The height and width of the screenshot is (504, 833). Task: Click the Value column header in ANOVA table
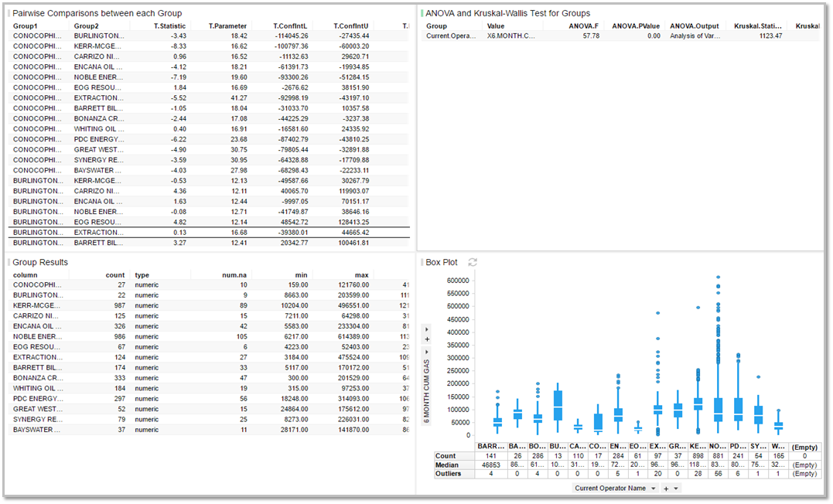(x=496, y=26)
